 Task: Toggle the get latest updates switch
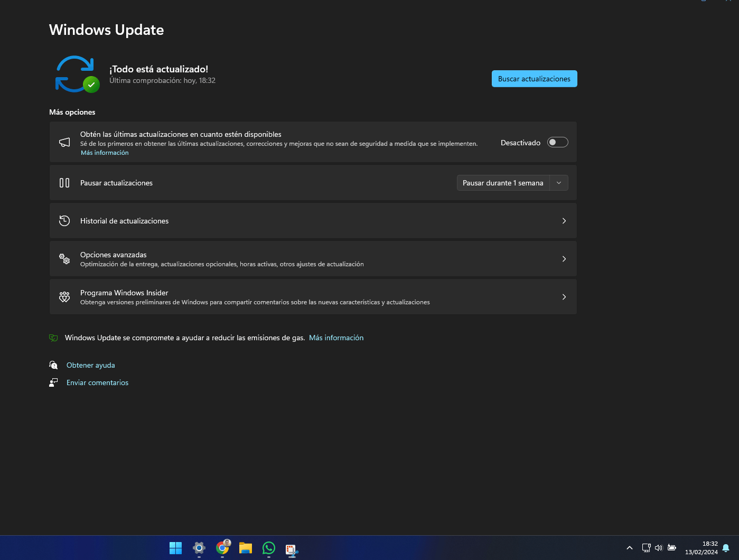click(x=558, y=142)
